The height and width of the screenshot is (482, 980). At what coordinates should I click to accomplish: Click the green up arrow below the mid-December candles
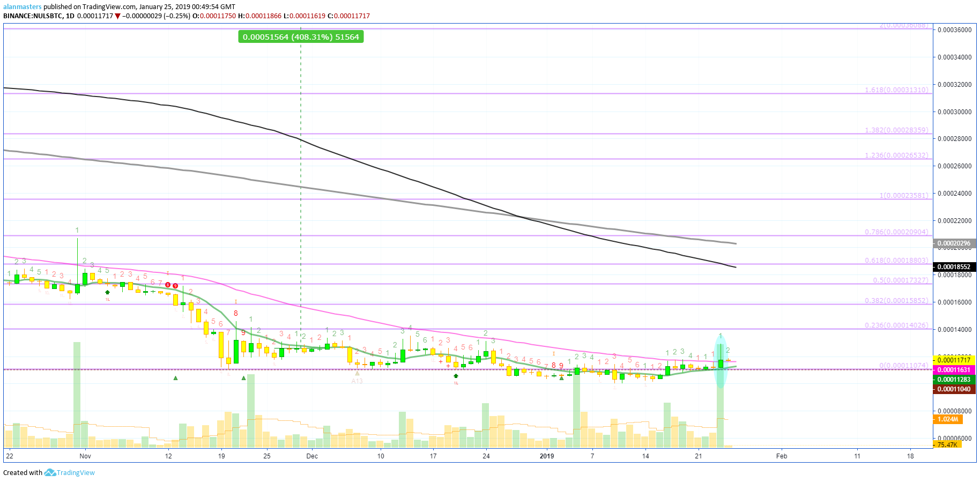coord(456,376)
